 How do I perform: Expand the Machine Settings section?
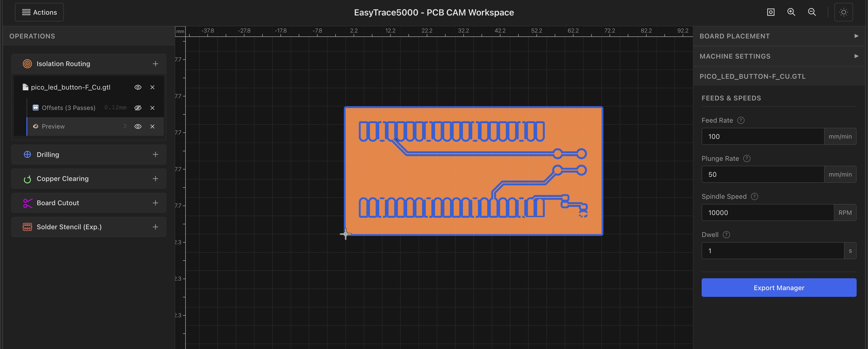(x=778, y=56)
